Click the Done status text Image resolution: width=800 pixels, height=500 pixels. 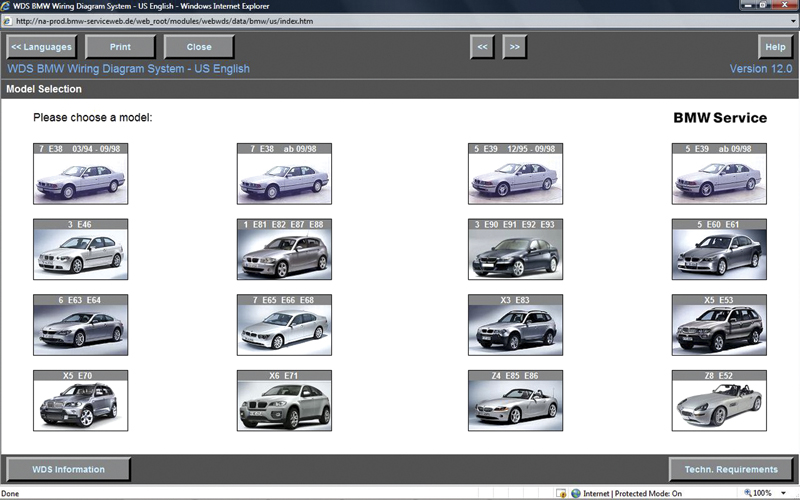[10, 494]
